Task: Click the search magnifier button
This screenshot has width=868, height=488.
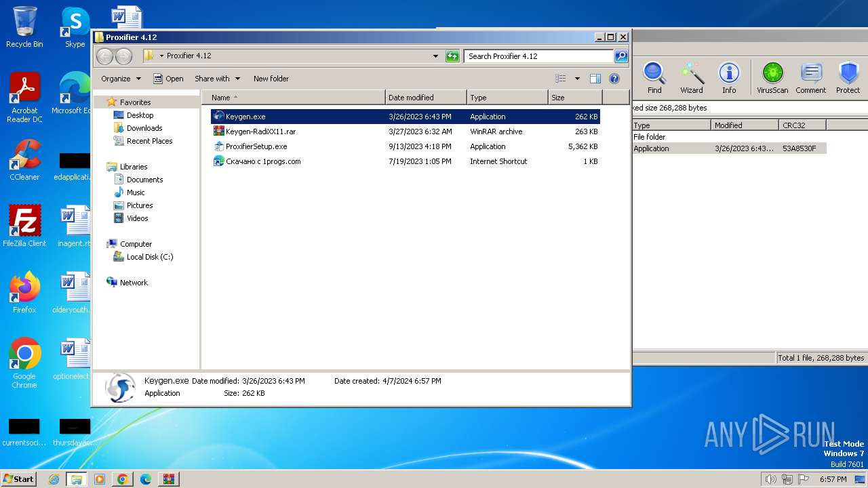Action: click(620, 56)
